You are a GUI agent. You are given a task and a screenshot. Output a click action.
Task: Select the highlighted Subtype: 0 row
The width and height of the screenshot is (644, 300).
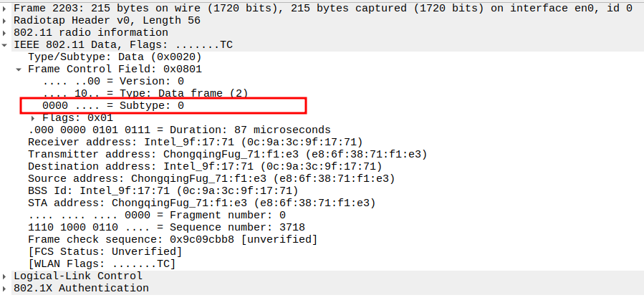(113, 106)
